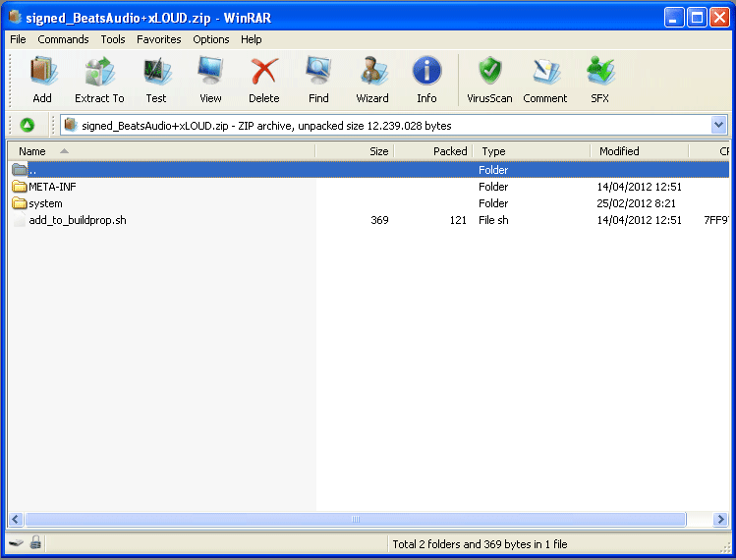Sort by Type column header

532,151
